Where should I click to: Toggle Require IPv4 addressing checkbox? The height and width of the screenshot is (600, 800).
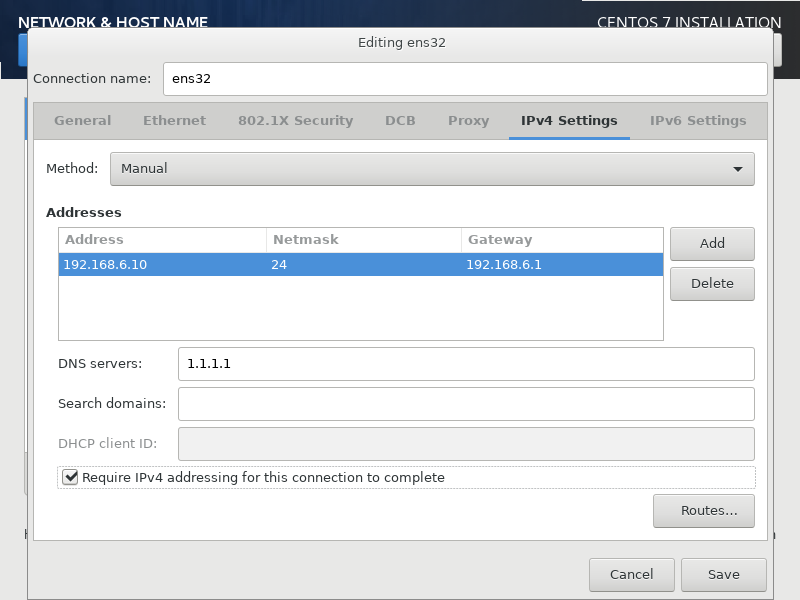click(x=70, y=478)
